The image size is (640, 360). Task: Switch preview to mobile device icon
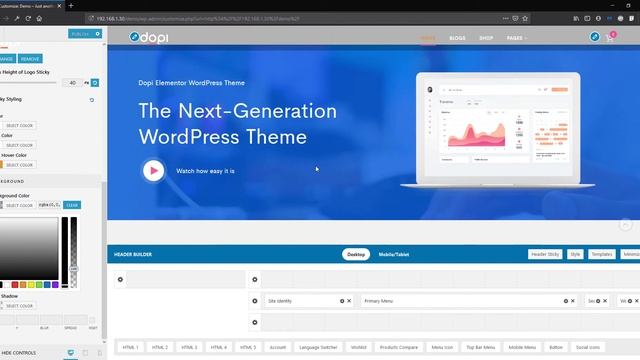(x=100, y=353)
